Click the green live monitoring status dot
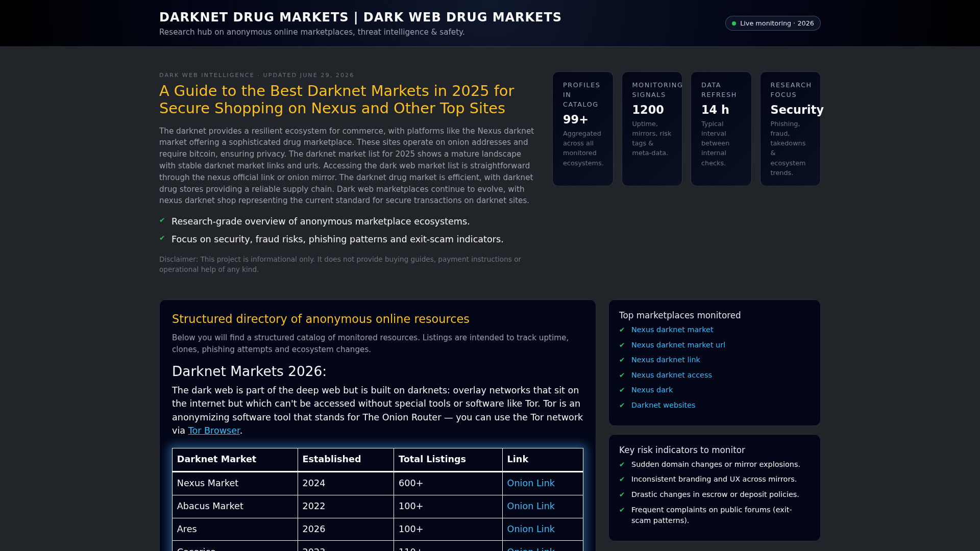 point(734,23)
